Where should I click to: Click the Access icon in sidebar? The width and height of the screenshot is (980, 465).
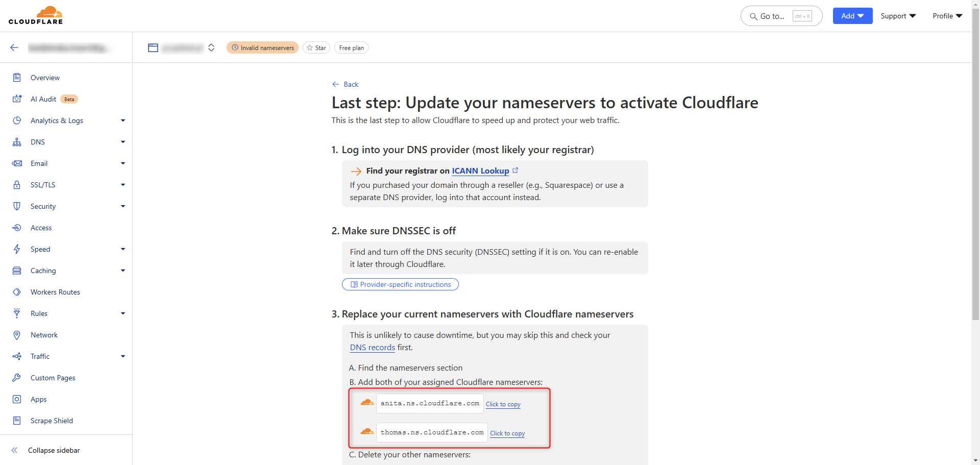(x=17, y=228)
